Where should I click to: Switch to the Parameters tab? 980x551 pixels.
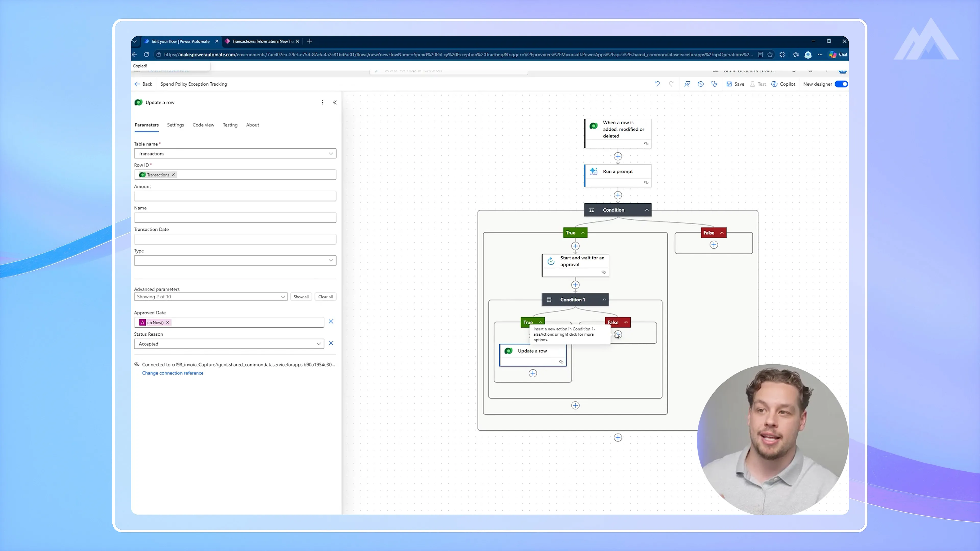[x=146, y=125]
